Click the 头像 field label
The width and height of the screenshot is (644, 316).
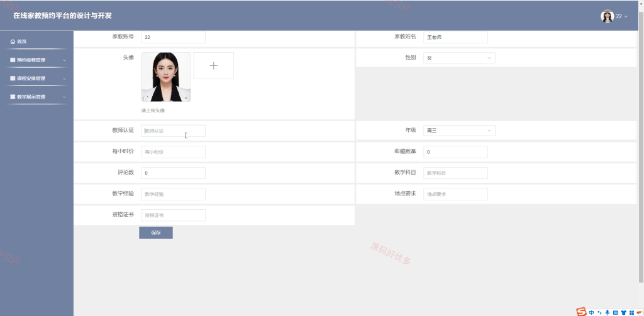tap(128, 57)
